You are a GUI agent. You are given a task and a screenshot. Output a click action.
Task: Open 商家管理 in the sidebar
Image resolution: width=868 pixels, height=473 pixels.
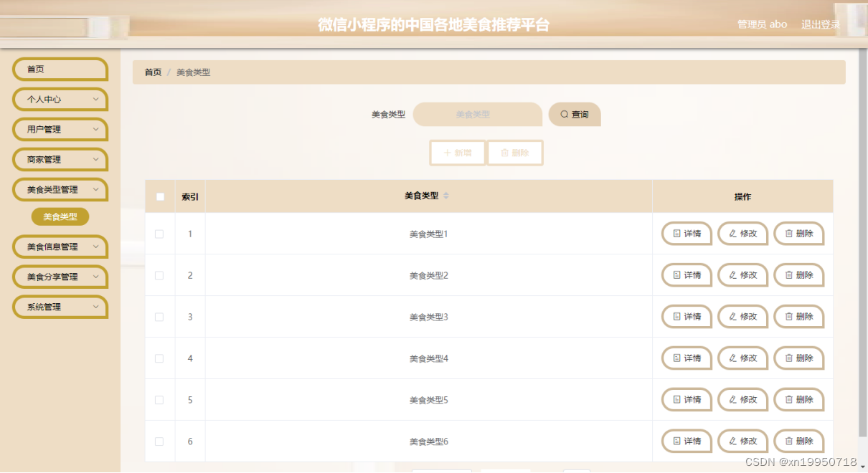(60, 160)
